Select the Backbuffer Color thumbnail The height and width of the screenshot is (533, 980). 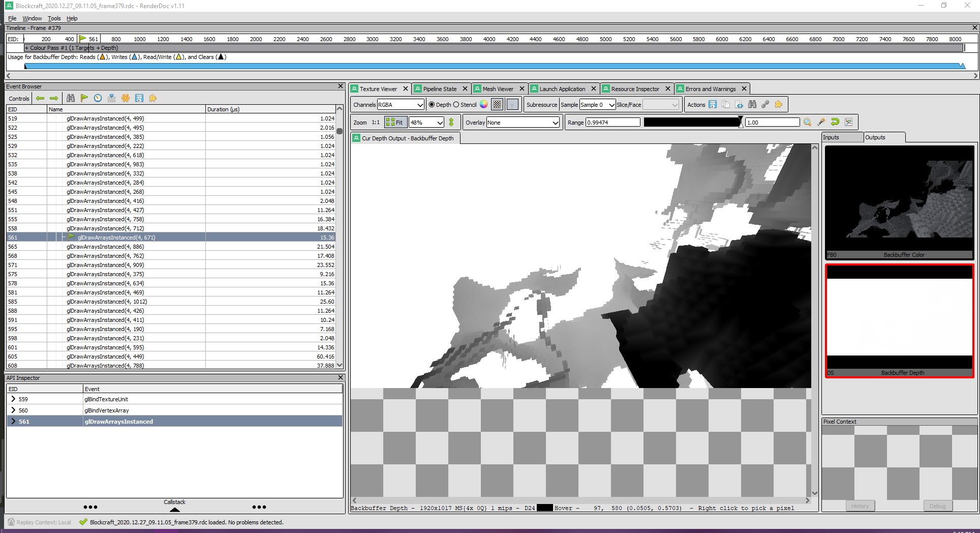click(x=899, y=202)
